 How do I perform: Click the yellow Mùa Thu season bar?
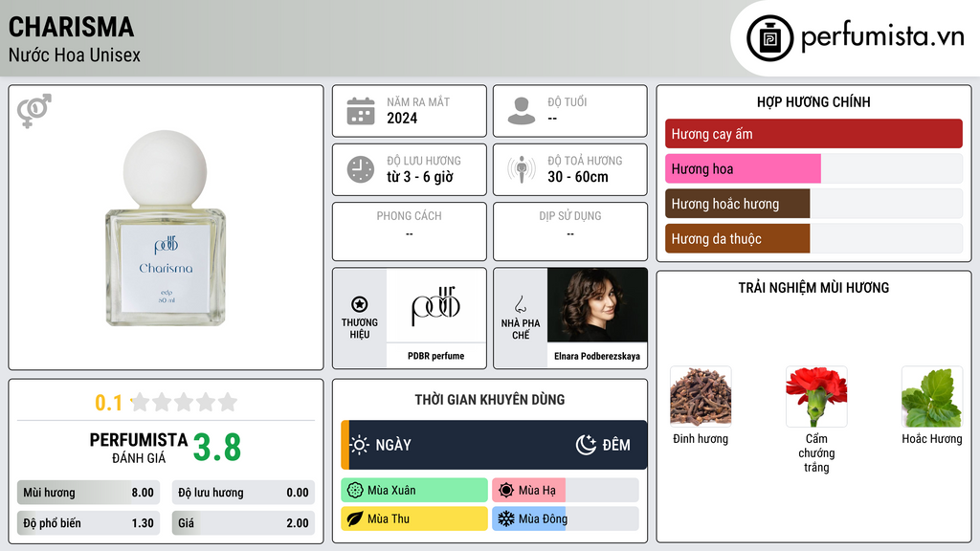(414, 518)
